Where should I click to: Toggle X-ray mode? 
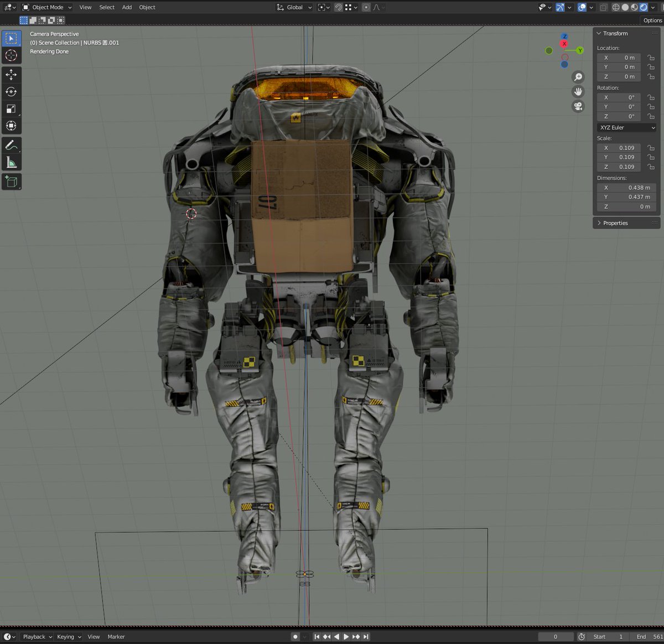[x=604, y=7]
